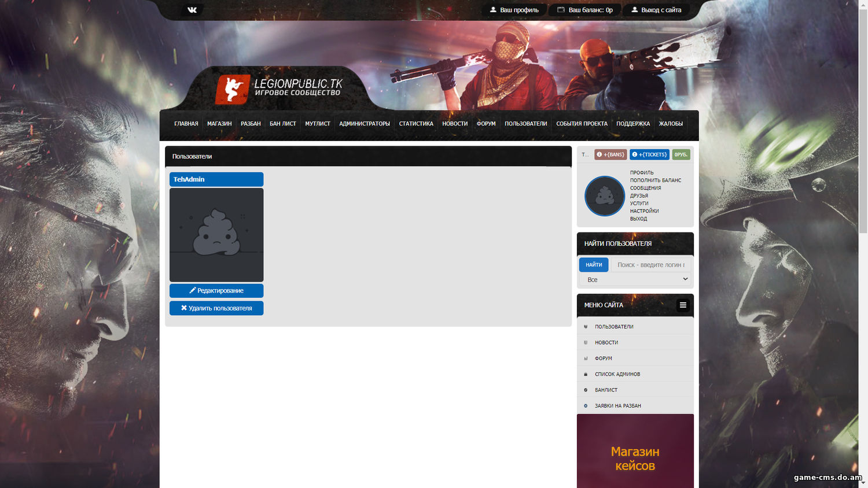This screenshot has width=868, height=488.
Task: Click the page vertical scrollbar thumb
Action: [863, 121]
